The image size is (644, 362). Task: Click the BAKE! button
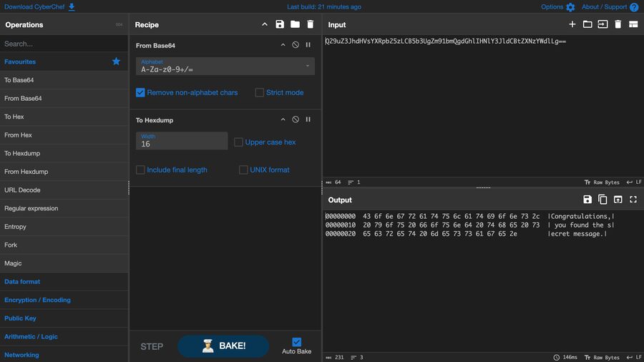[223, 346]
